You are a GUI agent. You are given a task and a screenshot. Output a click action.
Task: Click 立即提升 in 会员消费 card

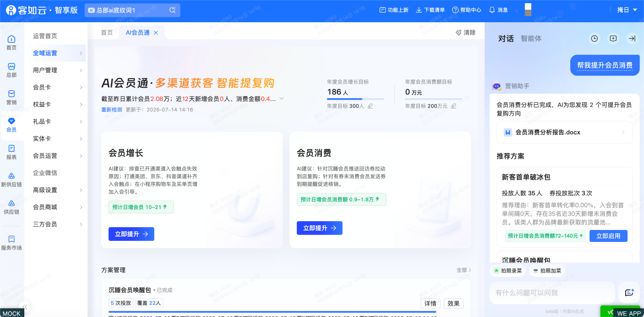(x=319, y=228)
